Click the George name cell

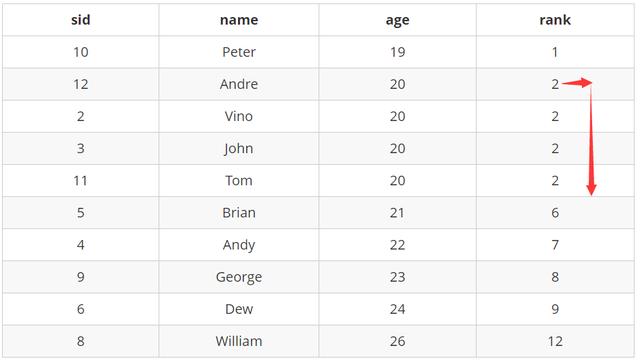pos(239,277)
